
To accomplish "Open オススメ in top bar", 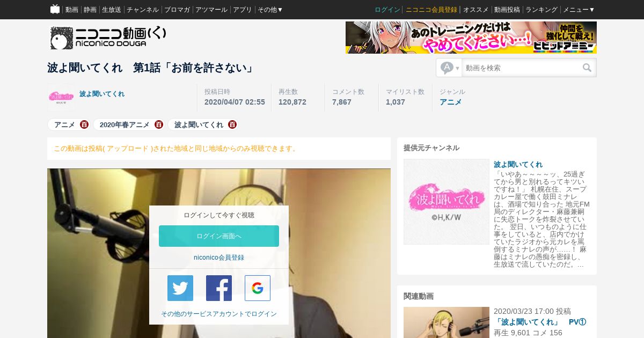I will [x=476, y=10].
